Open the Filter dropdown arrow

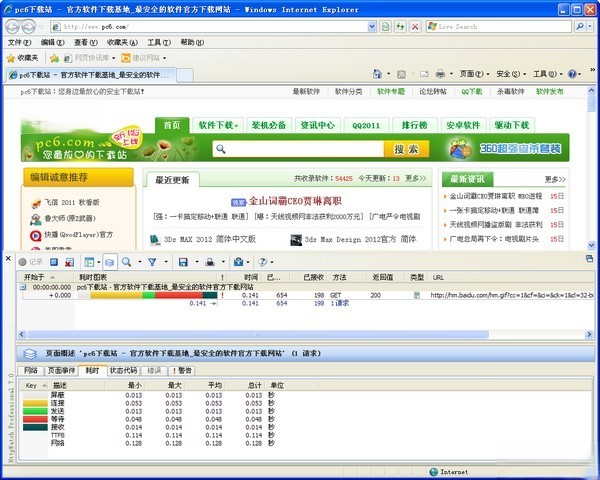pos(166,262)
